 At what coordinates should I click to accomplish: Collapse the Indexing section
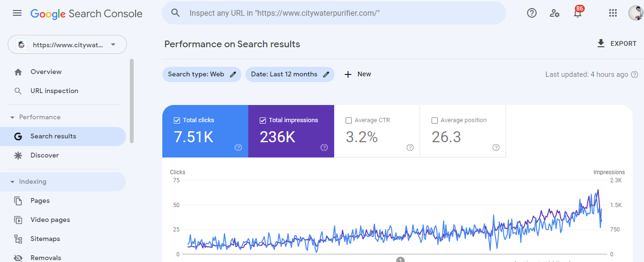pos(12,182)
